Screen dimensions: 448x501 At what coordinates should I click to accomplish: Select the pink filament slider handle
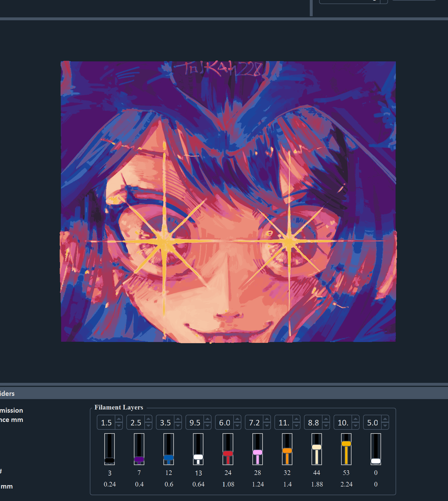pos(257,452)
